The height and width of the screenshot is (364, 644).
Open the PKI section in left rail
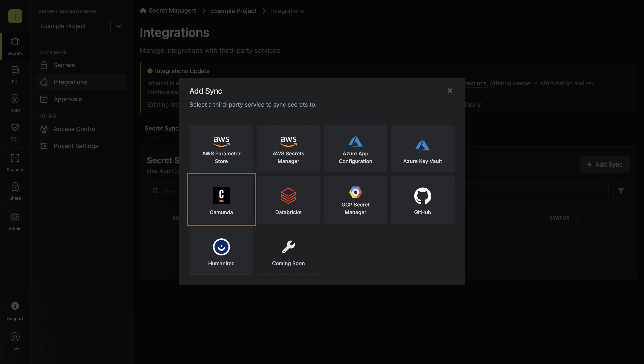pyautogui.click(x=15, y=75)
